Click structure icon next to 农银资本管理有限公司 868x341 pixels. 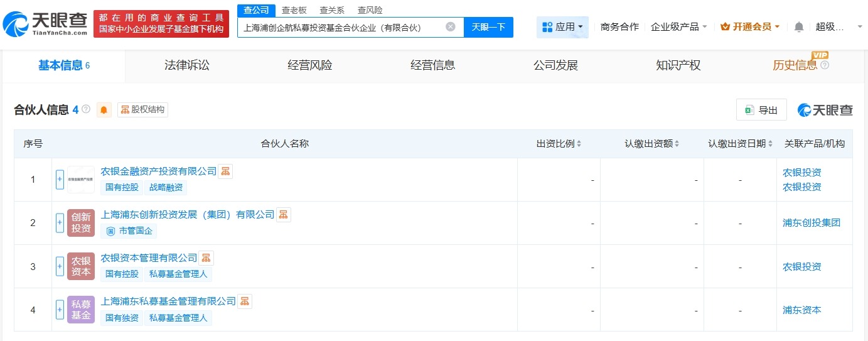(x=206, y=258)
